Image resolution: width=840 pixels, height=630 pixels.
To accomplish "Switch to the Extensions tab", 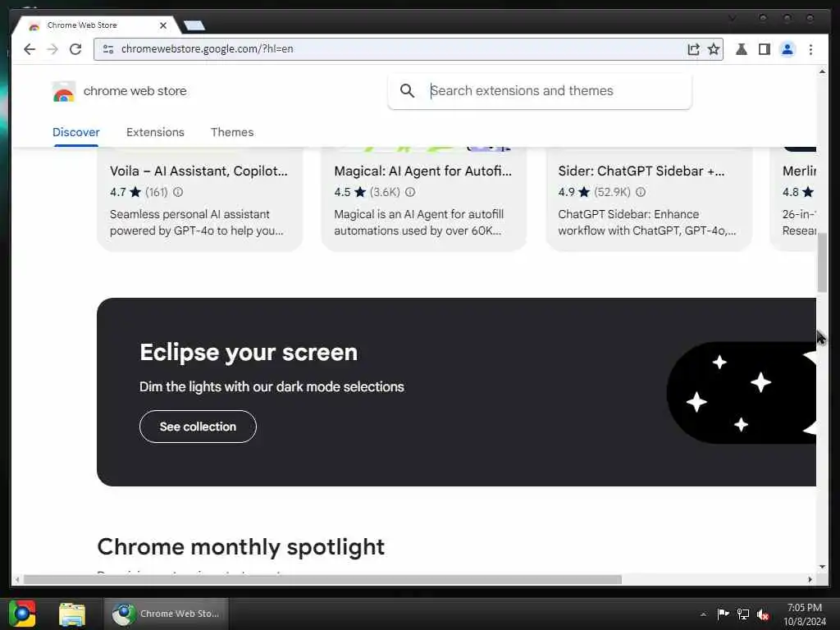I will 155,132.
